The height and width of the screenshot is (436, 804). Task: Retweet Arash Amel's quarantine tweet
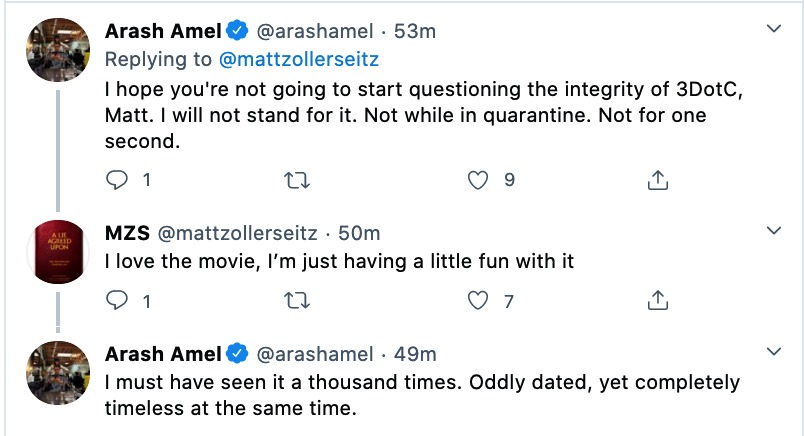tap(297, 181)
